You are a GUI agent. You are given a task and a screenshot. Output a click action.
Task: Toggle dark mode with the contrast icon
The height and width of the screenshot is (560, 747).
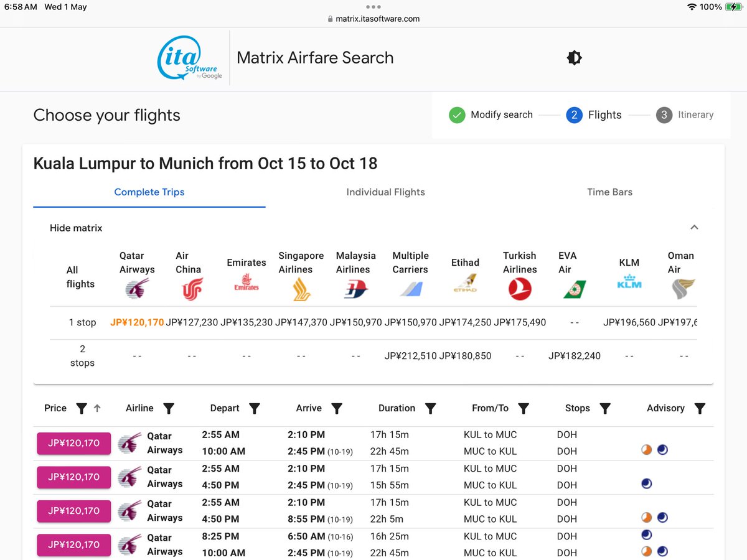(573, 57)
